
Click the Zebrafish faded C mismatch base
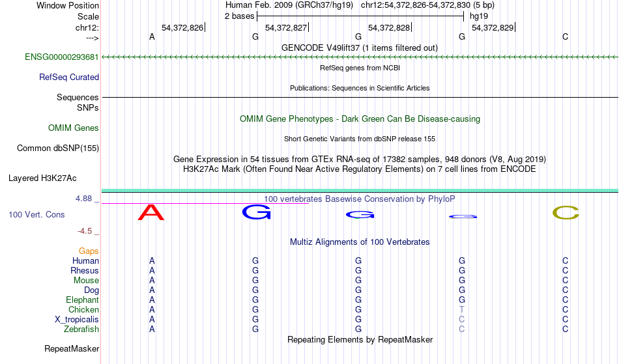pyautogui.click(x=462, y=329)
